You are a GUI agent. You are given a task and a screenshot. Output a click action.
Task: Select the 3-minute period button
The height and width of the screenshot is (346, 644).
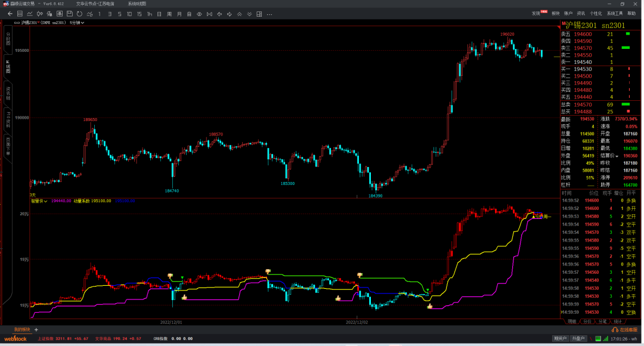point(110,14)
